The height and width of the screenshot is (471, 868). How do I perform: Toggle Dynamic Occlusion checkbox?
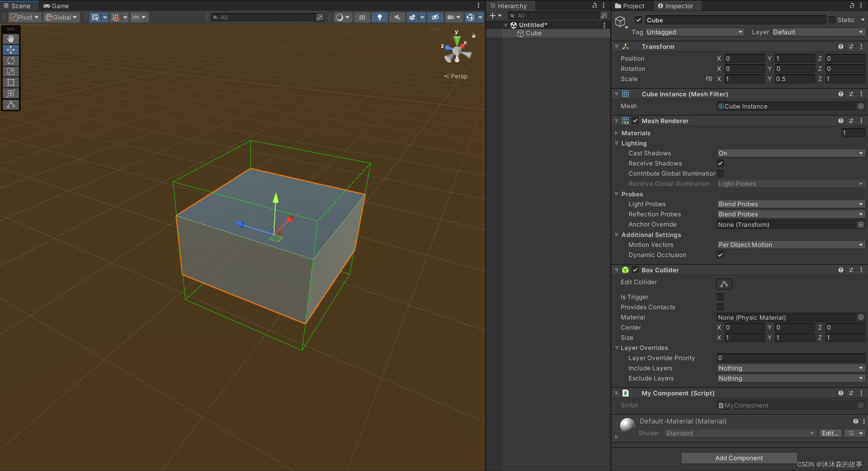(x=719, y=255)
